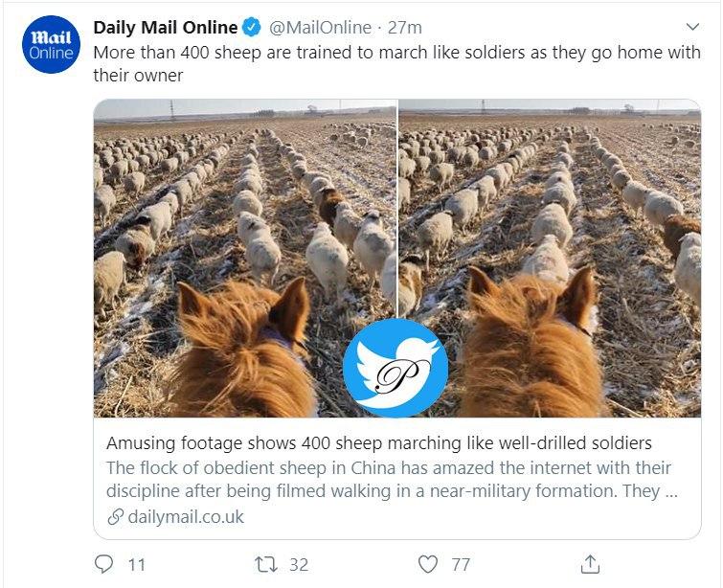
Task: Click the article description about obedient sheep
Action: tap(392, 479)
